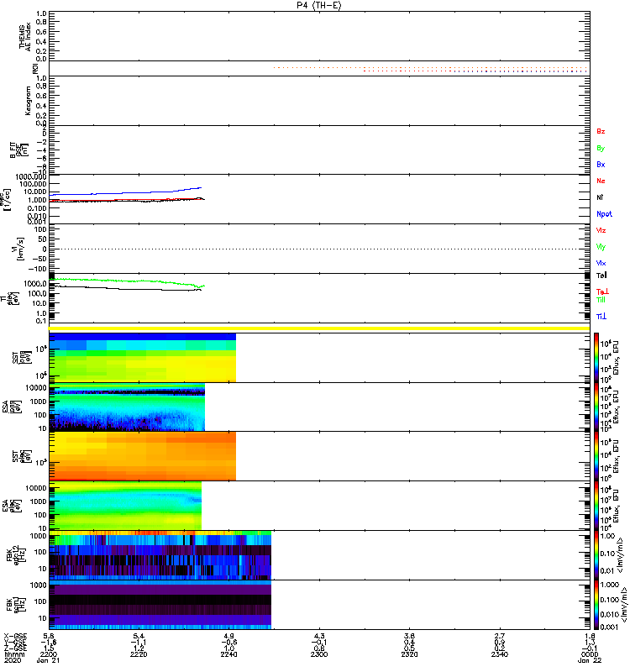Click the 2340 time axis label

[499, 654]
